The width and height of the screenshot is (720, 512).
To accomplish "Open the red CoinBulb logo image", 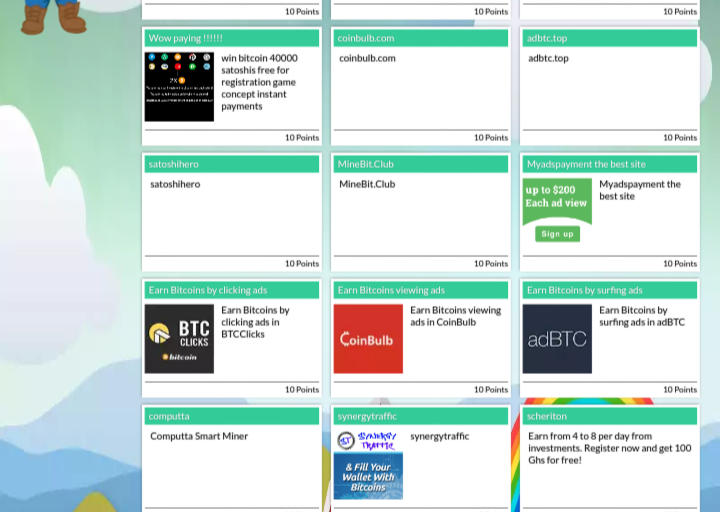I will pyautogui.click(x=368, y=339).
